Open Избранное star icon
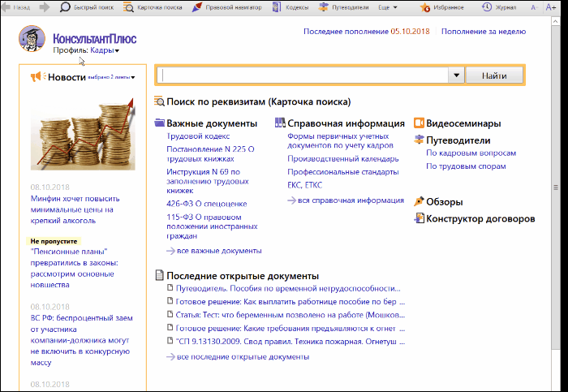Image resolution: width=568 pixels, height=392 pixels. pyautogui.click(x=425, y=7)
